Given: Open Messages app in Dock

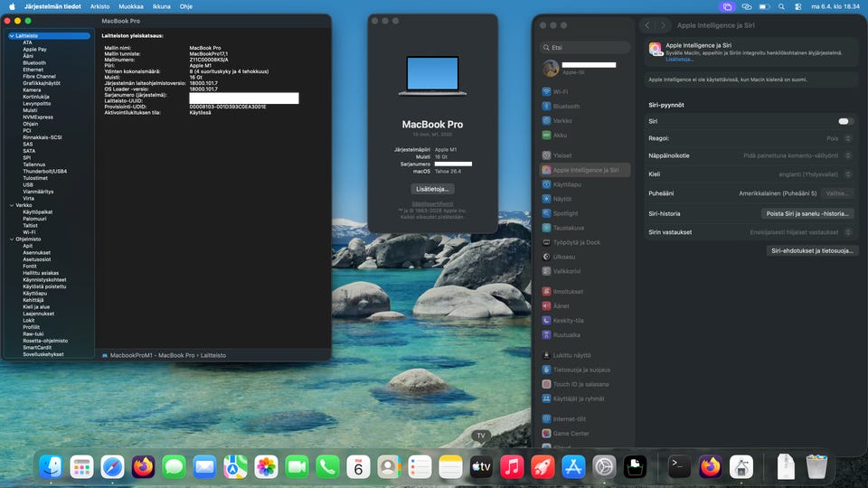Looking at the screenshot, I should (x=174, y=467).
